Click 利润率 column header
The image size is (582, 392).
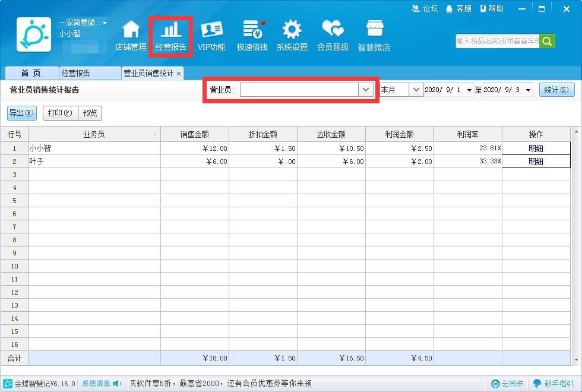click(468, 134)
